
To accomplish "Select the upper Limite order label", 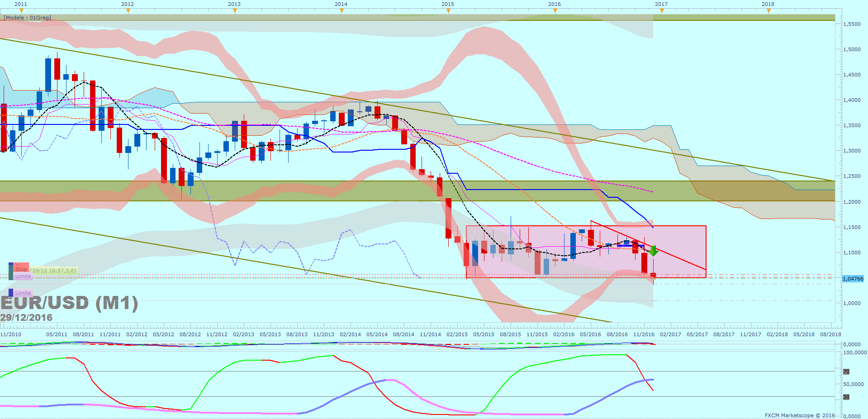I will coord(23,276).
